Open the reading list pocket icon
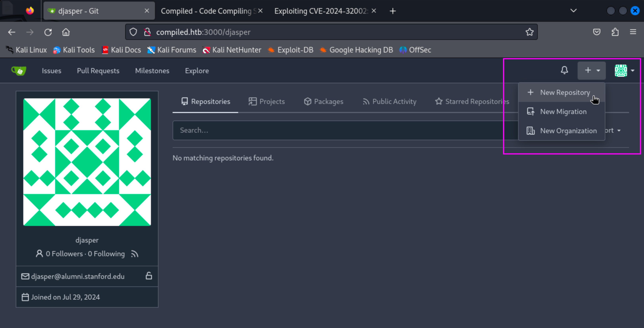The image size is (644, 328). pos(597,32)
